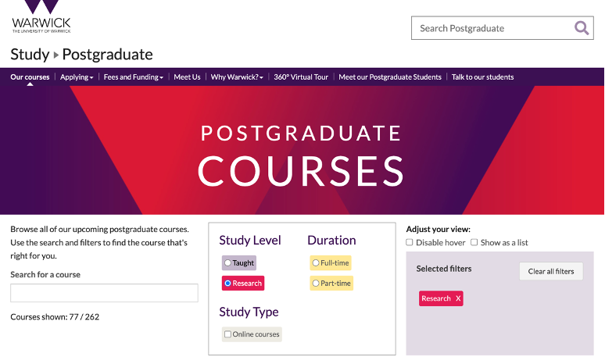Focus the Search Postgraduate box
This screenshot has height=364, width=605.
click(x=492, y=28)
